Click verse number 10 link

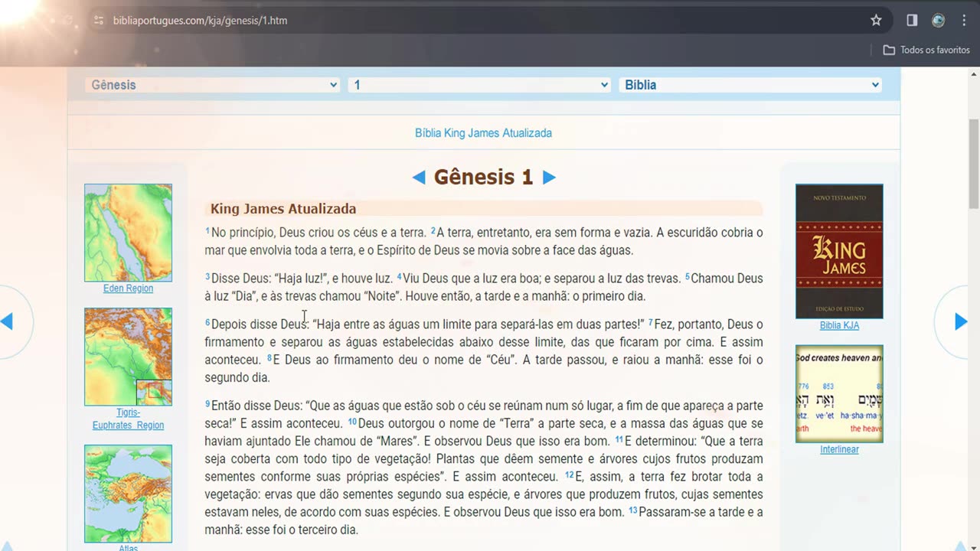(x=352, y=422)
